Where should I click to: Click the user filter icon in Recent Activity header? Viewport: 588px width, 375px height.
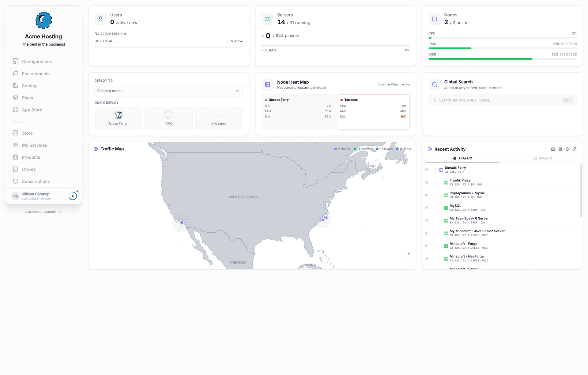pos(575,149)
